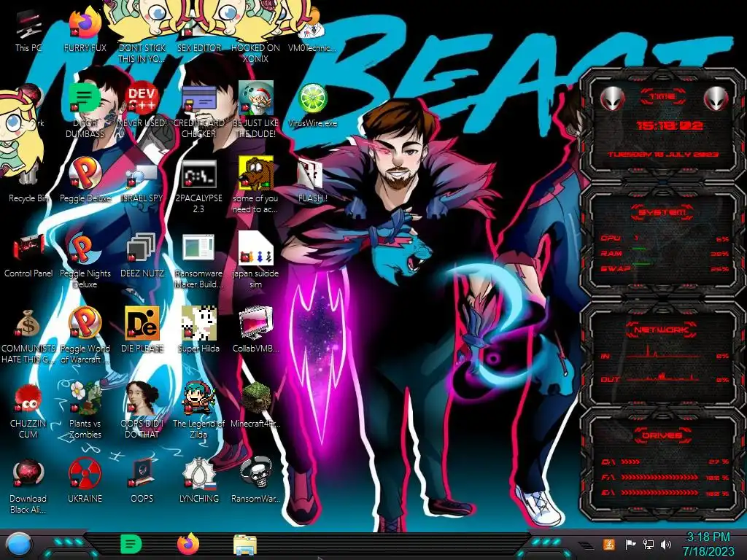Open the taskbar clock showing 3:18 PM
Viewport: 747px width, 560px height.
[708, 544]
